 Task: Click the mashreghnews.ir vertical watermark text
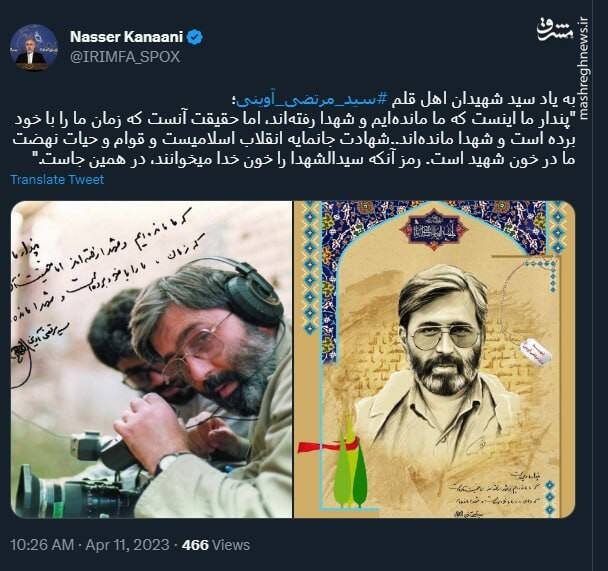(584, 68)
